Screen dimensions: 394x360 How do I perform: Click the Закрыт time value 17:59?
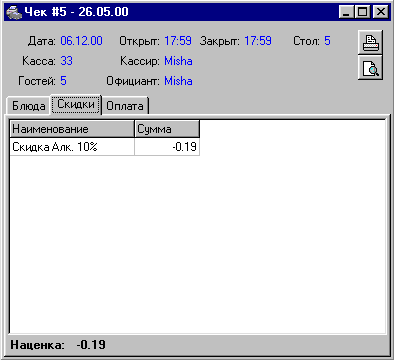click(x=258, y=41)
